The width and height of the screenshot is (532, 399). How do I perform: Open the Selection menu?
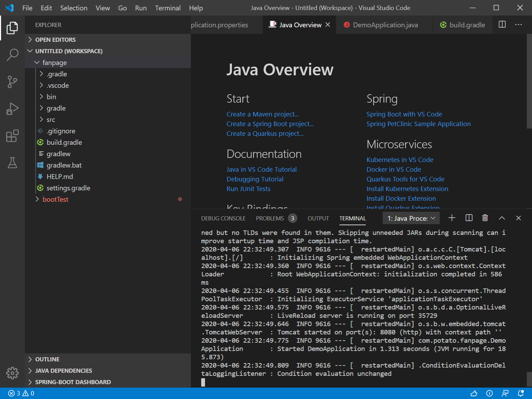(74, 8)
